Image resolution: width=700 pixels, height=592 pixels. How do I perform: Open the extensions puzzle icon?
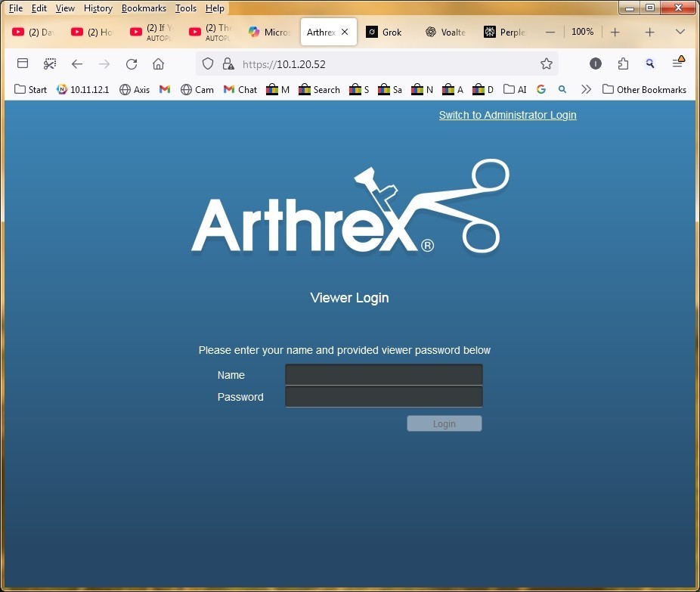click(x=623, y=64)
